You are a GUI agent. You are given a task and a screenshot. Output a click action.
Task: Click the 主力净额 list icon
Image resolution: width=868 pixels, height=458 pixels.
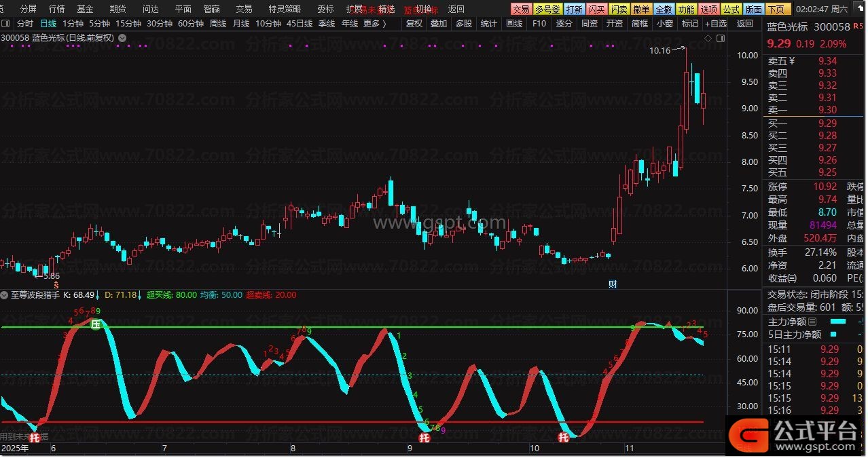tap(812, 322)
